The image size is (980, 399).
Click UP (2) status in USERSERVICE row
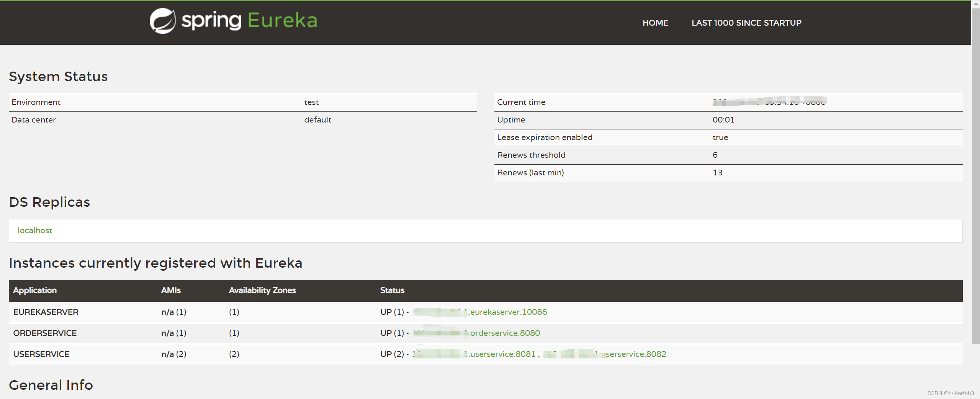point(392,354)
